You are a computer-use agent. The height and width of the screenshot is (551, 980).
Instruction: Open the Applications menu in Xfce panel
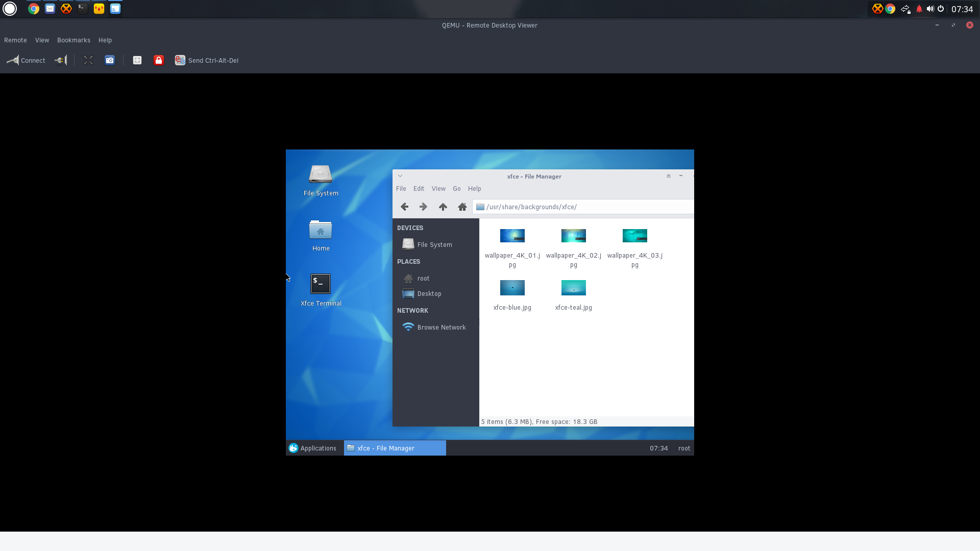313,448
